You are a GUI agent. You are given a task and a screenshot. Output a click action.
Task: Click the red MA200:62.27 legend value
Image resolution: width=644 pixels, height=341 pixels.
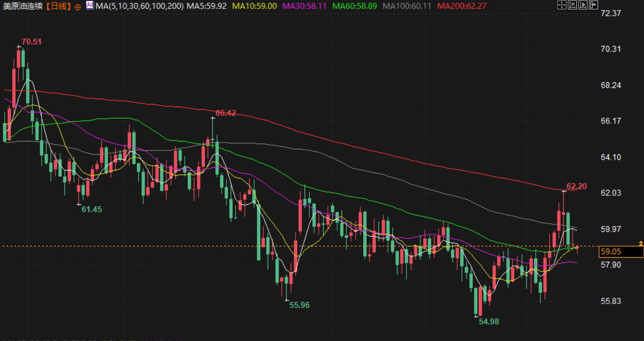[462, 6]
